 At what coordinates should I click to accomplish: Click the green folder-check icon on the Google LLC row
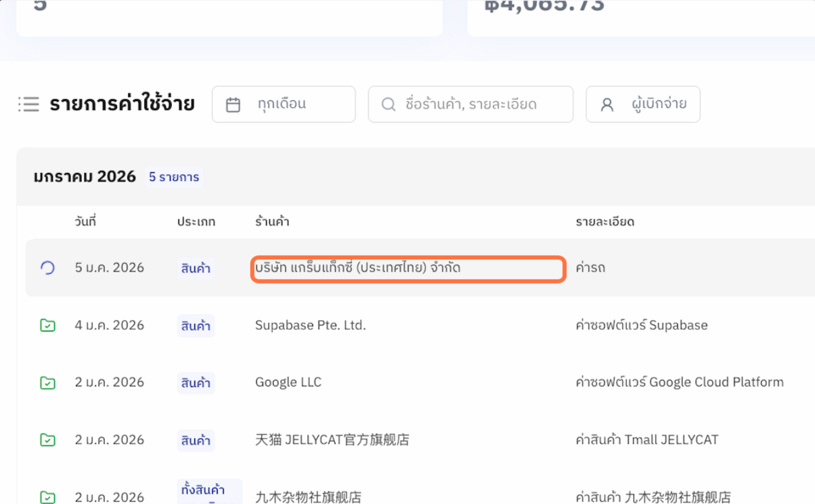[47, 382]
